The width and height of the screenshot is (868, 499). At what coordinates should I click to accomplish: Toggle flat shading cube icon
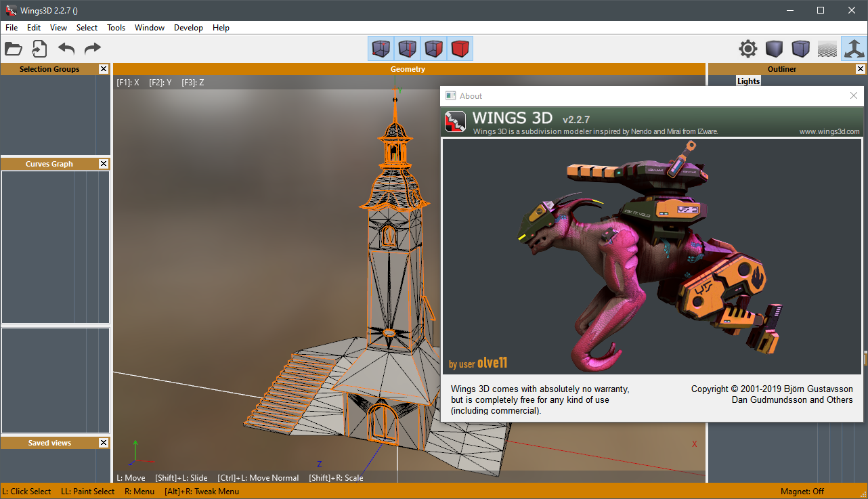[775, 49]
